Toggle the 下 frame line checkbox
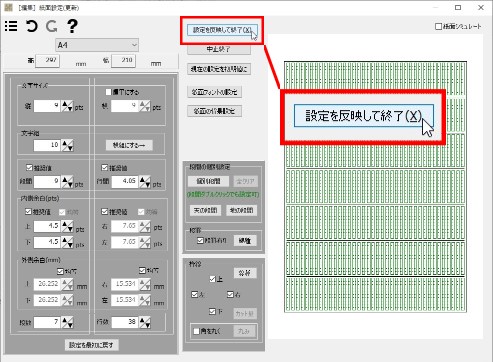Image resolution: width=493 pixels, height=362 pixels. [x=212, y=312]
